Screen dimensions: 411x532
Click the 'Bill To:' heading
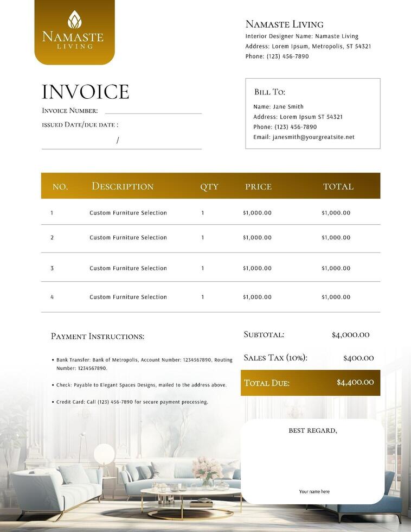(269, 92)
